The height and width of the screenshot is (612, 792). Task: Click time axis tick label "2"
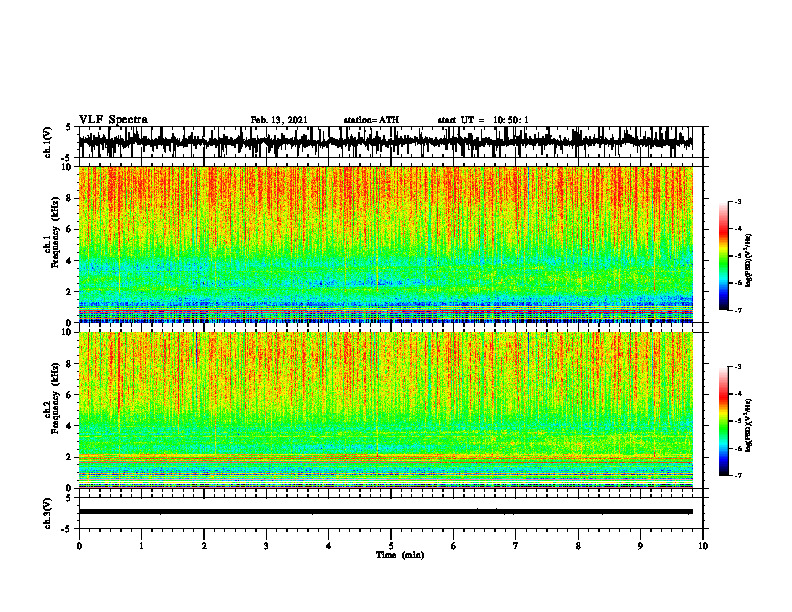coord(204,546)
